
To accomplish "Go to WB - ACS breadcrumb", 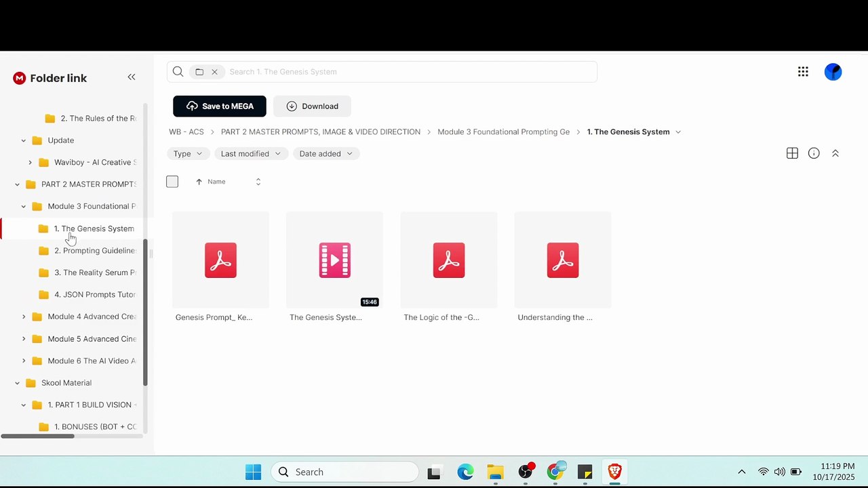I will pos(186,132).
